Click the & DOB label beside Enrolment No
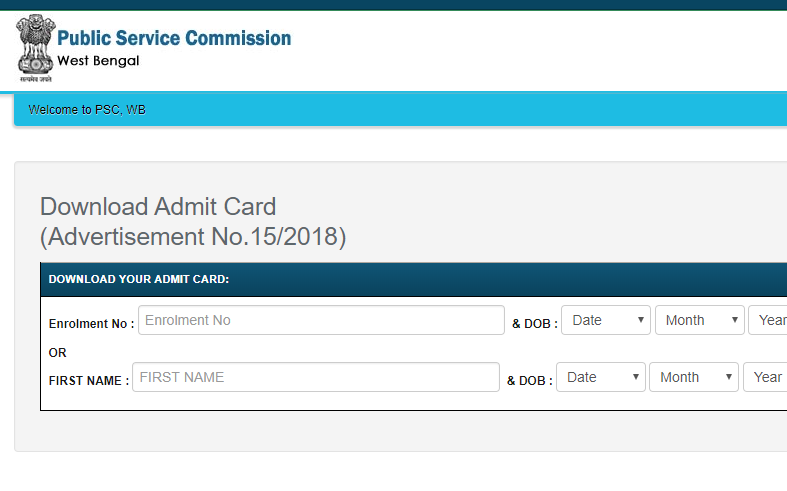Image resolution: width=787 pixels, height=491 pixels. point(534,324)
